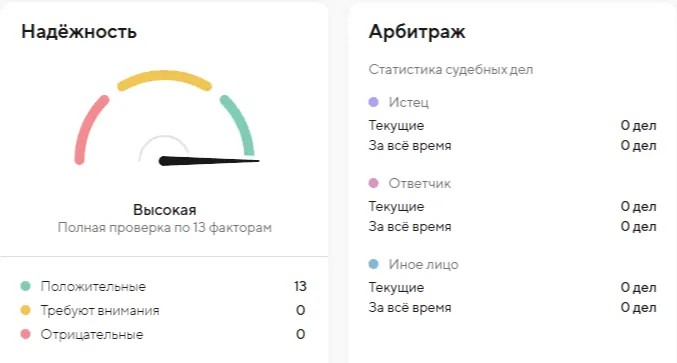Click the Высокая reliability rating

pos(165,210)
